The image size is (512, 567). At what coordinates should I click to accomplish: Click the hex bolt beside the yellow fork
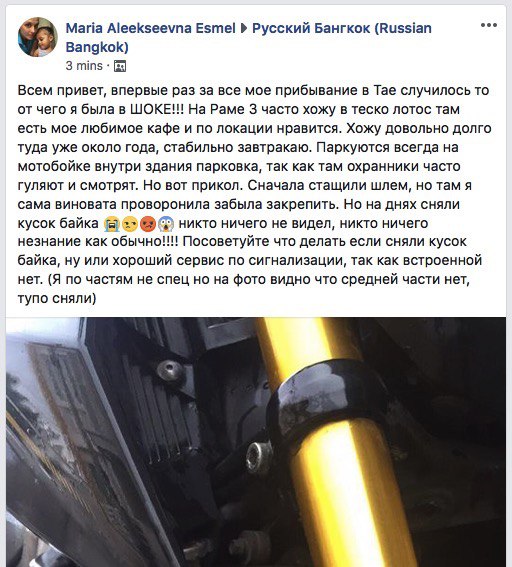pos(259,457)
